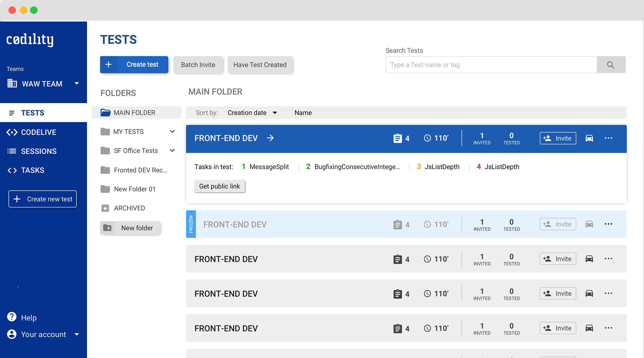Open TASKS section in the sidebar
The width and height of the screenshot is (644, 358).
[32, 170]
